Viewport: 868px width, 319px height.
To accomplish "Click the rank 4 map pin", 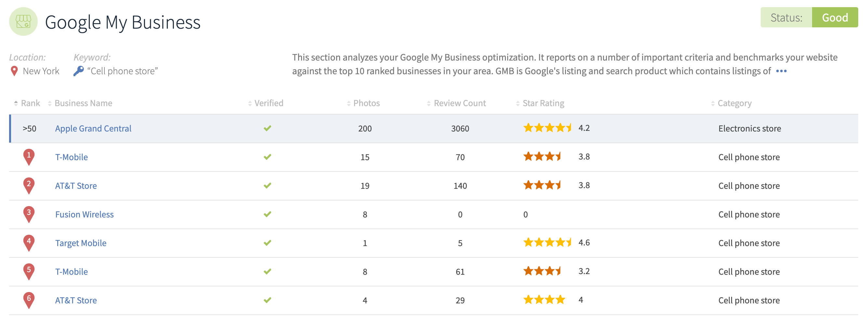I will [29, 243].
